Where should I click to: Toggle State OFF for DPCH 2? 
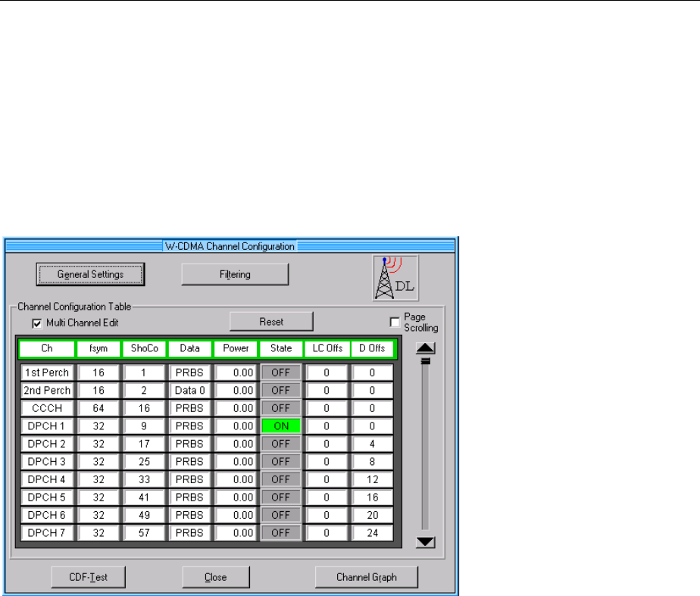[x=281, y=444]
